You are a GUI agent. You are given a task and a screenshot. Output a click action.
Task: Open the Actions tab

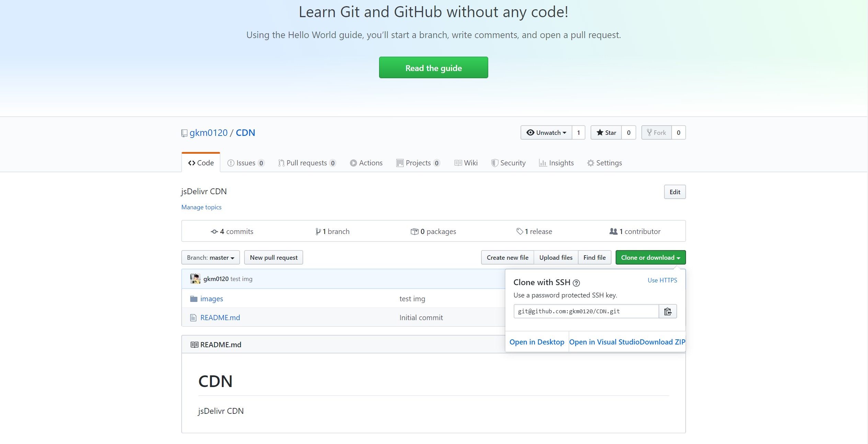pos(366,163)
